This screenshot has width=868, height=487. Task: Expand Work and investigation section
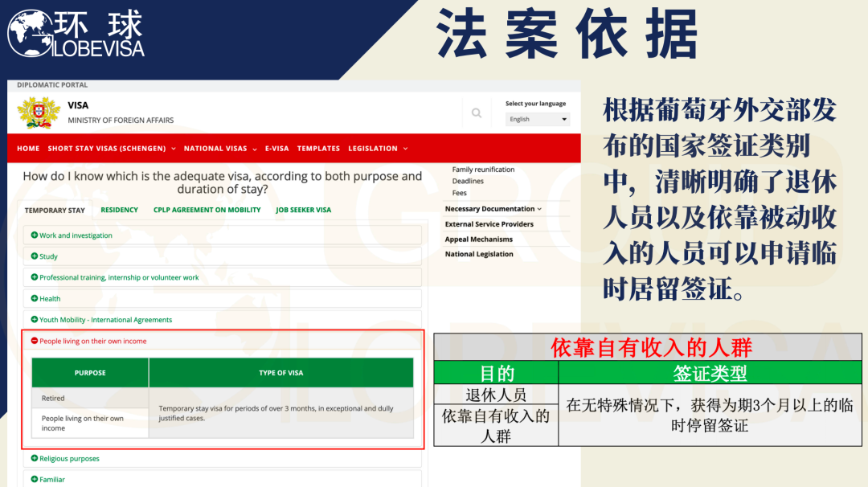point(222,235)
